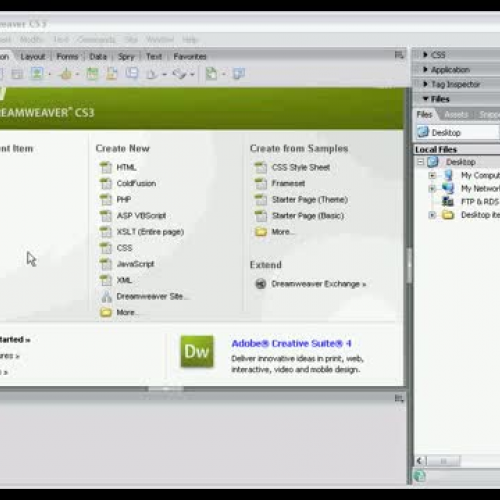Click the Dreamweaver Exchange icon
Screen dimensions: 500x500
coord(261,284)
